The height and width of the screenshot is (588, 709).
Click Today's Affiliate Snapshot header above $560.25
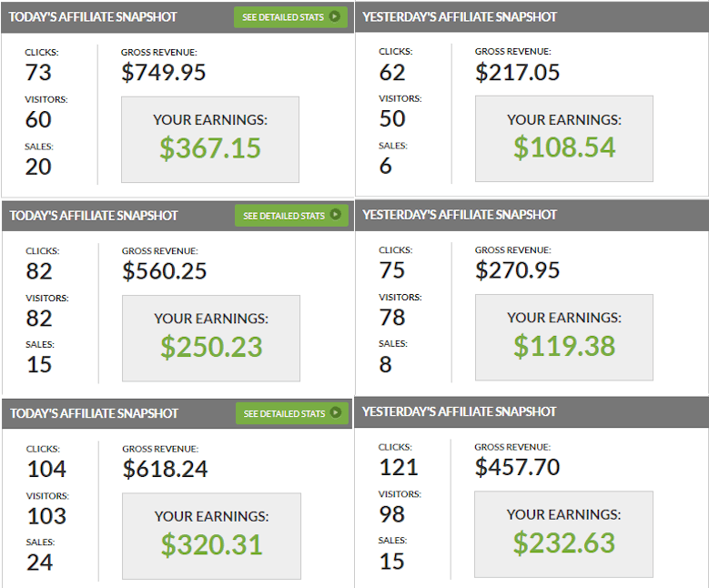click(x=95, y=216)
